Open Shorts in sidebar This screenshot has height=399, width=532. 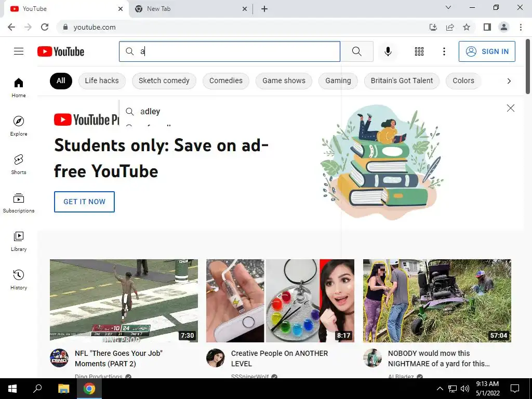click(19, 164)
